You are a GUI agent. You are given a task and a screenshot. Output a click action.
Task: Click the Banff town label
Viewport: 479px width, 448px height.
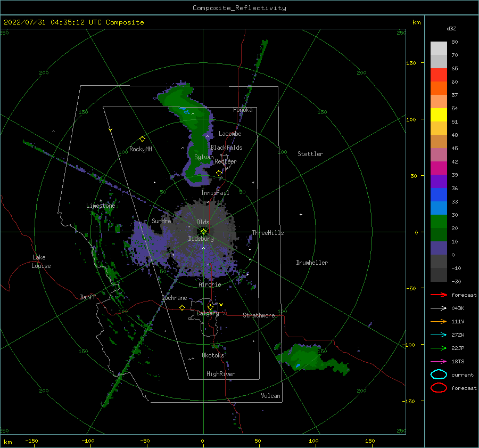(x=88, y=297)
